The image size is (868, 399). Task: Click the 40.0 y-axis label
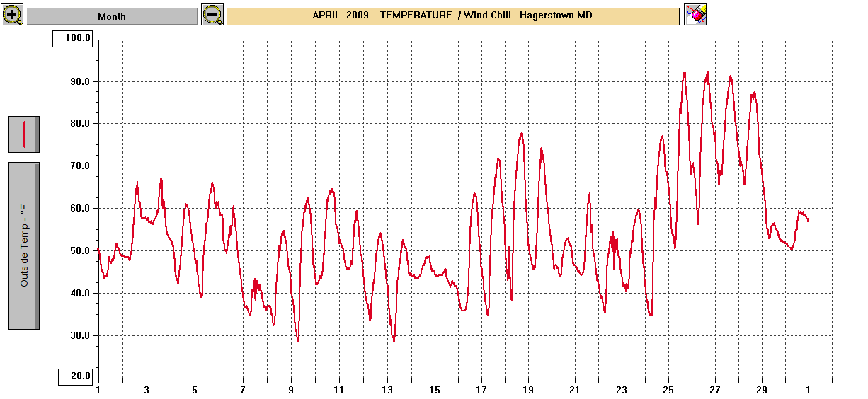point(79,294)
